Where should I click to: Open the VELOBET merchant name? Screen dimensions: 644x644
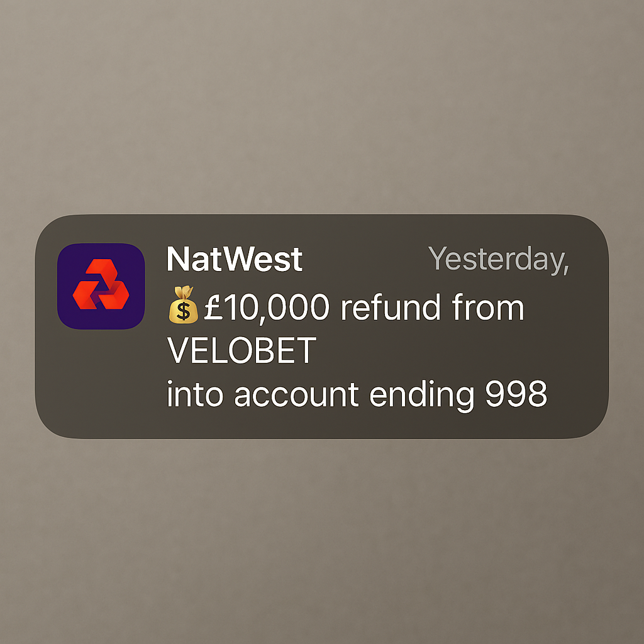[241, 350]
